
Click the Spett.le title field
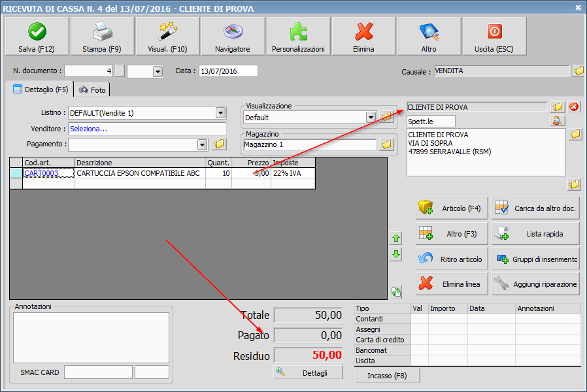click(431, 121)
